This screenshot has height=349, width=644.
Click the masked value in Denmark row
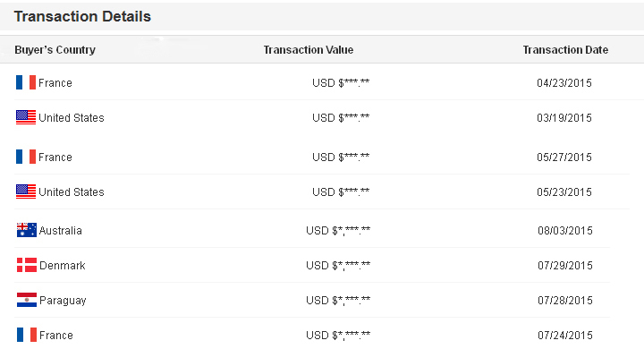point(338,266)
